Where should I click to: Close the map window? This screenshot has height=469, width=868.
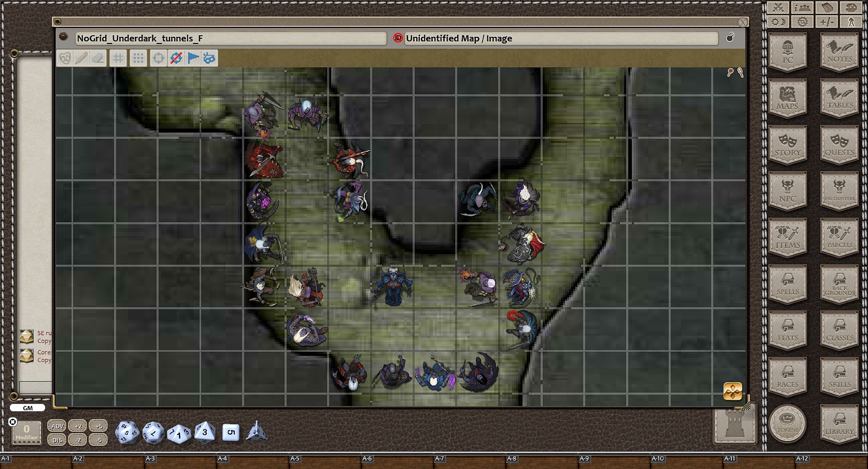pyautogui.click(x=743, y=22)
